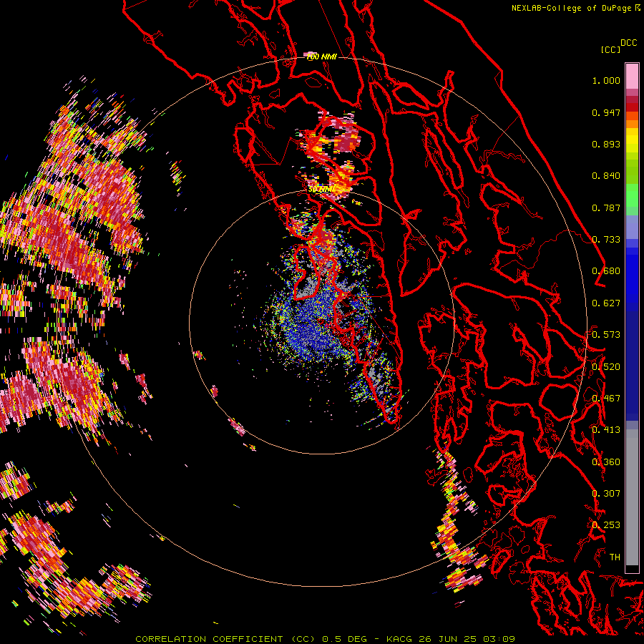Click the NEXLAB-College of DuPage title text
Screen dimensions: 644x644
pyautogui.click(x=575, y=8)
